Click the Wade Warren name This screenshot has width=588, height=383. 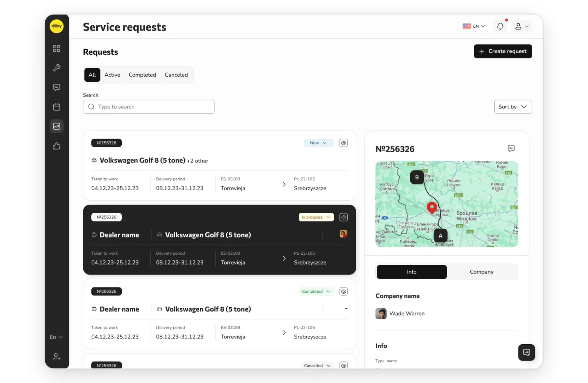click(407, 314)
